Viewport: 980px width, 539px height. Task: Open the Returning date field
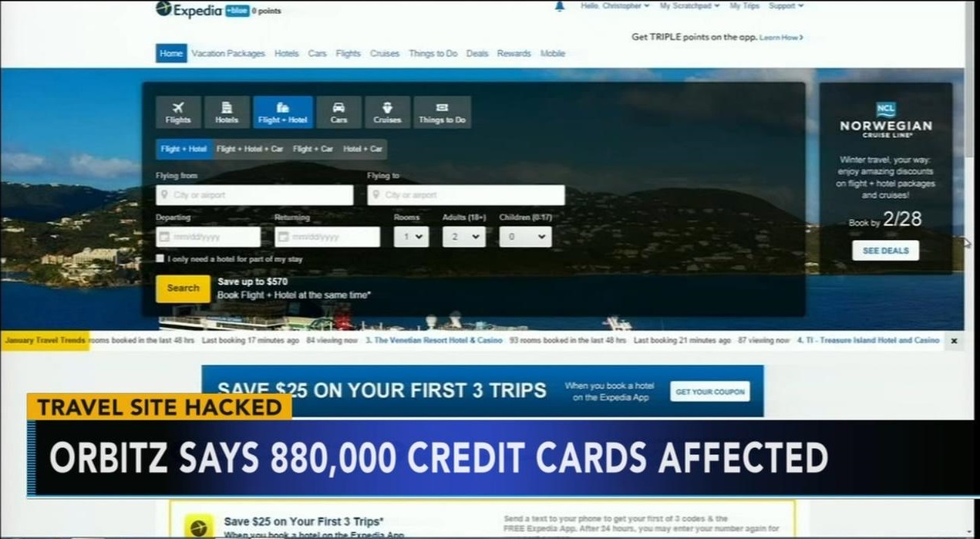click(327, 237)
